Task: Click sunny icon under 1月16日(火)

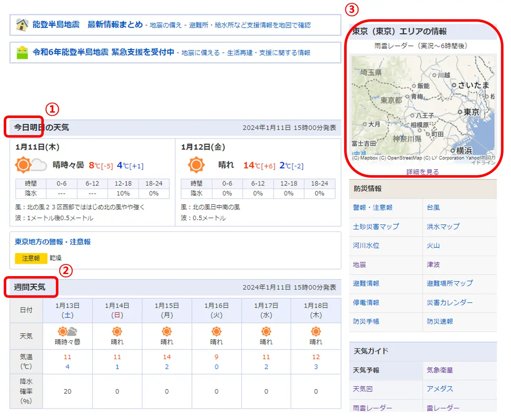Action: pos(216,332)
